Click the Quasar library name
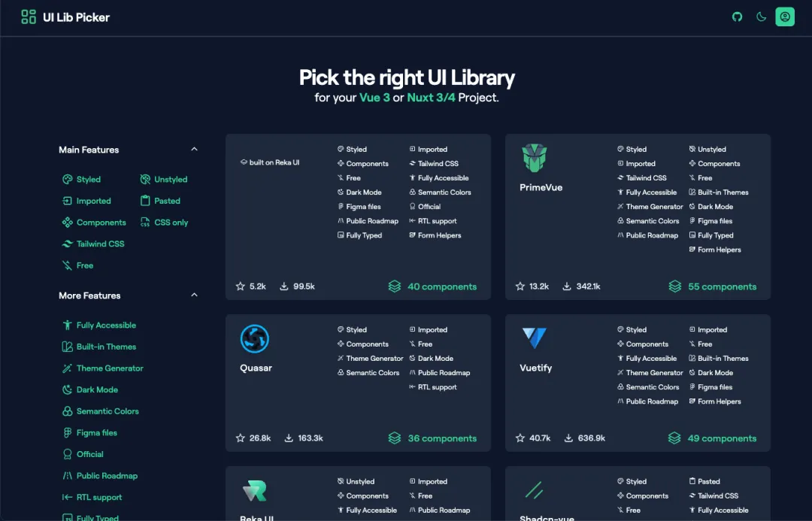This screenshot has width=812, height=521. point(256,368)
